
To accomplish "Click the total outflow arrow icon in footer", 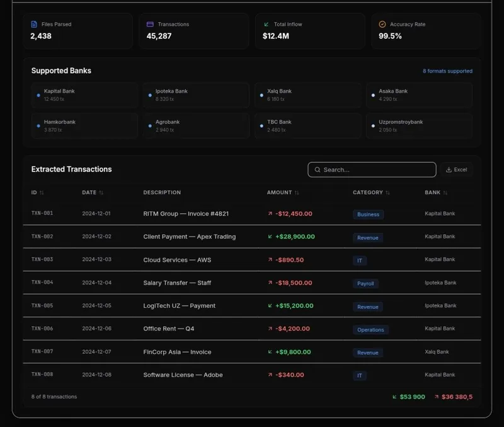I will (x=437, y=397).
